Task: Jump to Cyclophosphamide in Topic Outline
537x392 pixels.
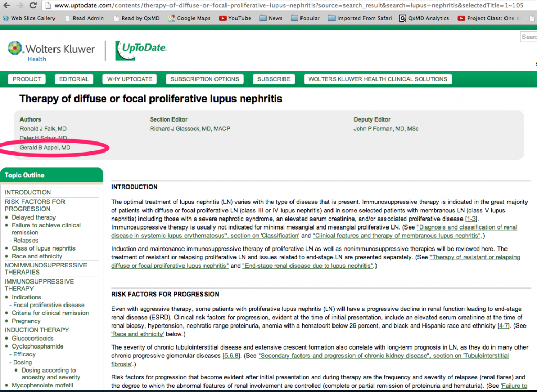Action: click(38, 346)
